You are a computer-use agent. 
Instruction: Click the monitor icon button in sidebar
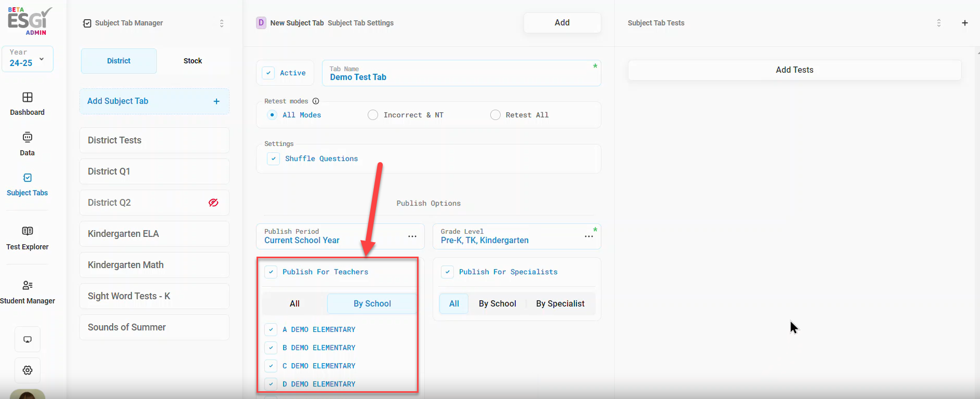point(28,339)
